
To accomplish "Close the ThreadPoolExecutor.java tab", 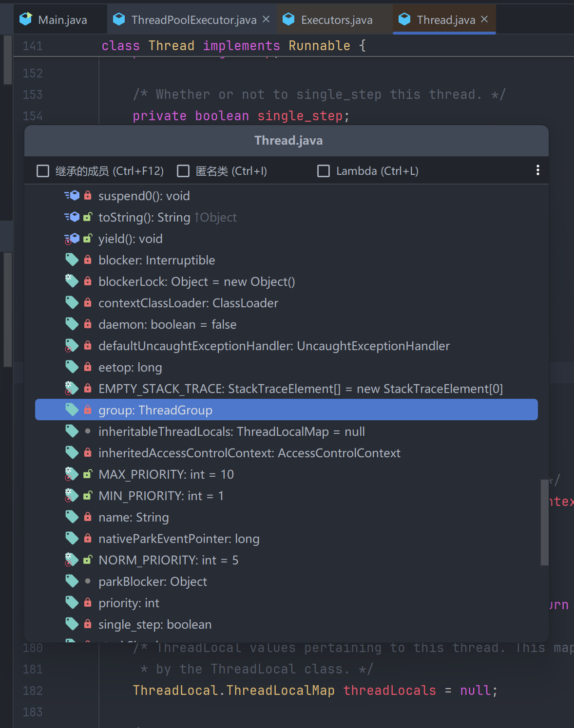I will click(x=266, y=19).
